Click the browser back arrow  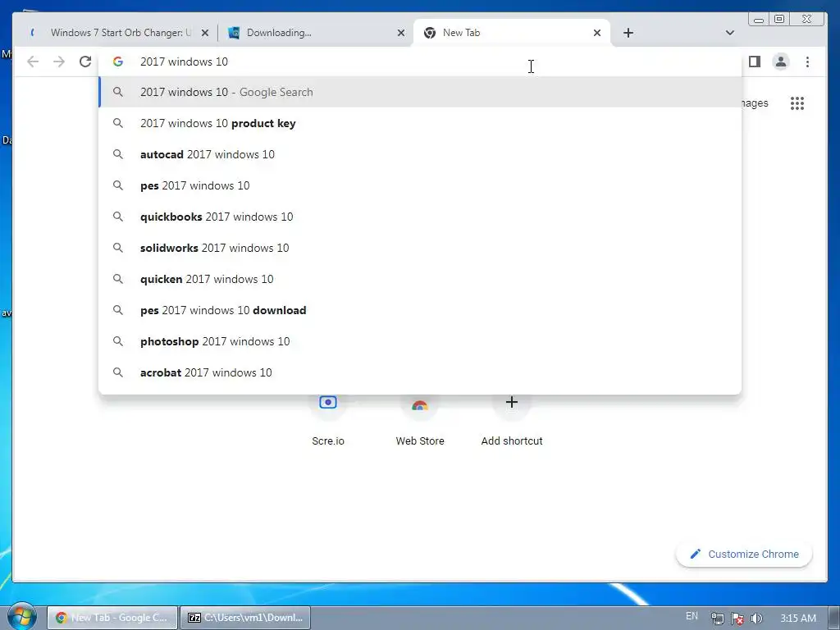pos(33,62)
